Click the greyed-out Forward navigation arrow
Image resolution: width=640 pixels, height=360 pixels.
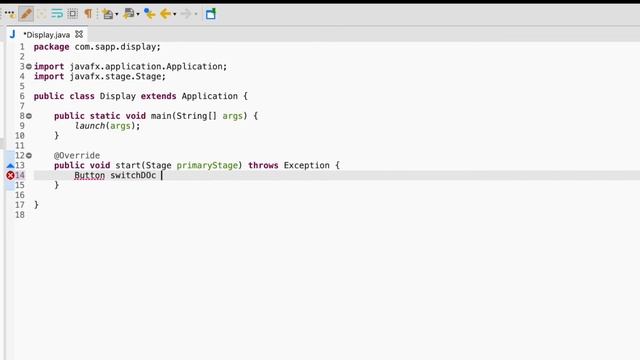186,14
